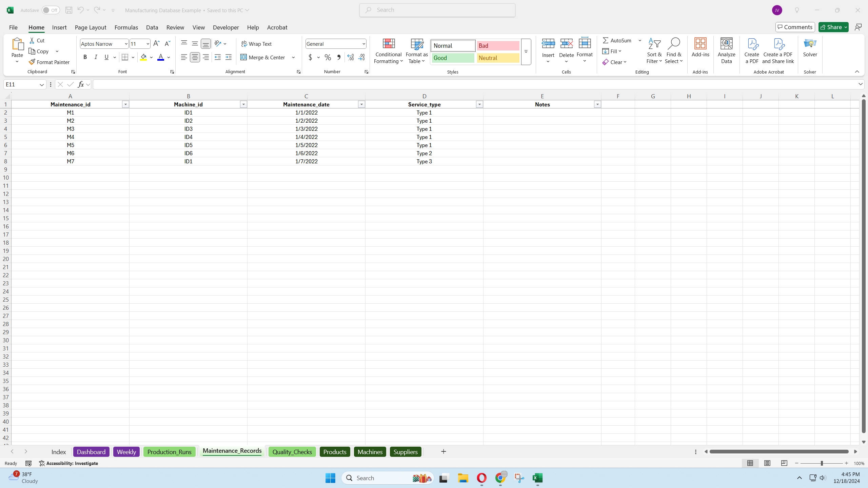Viewport: 868px width, 488px height.
Task: Open the Formulas ribbon tab
Action: click(126, 27)
